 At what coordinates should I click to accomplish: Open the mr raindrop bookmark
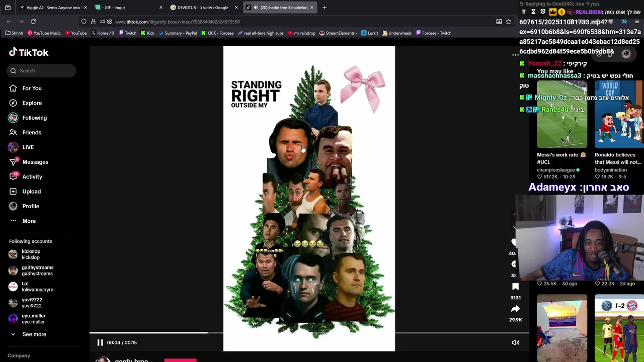[x=301, y=33]
